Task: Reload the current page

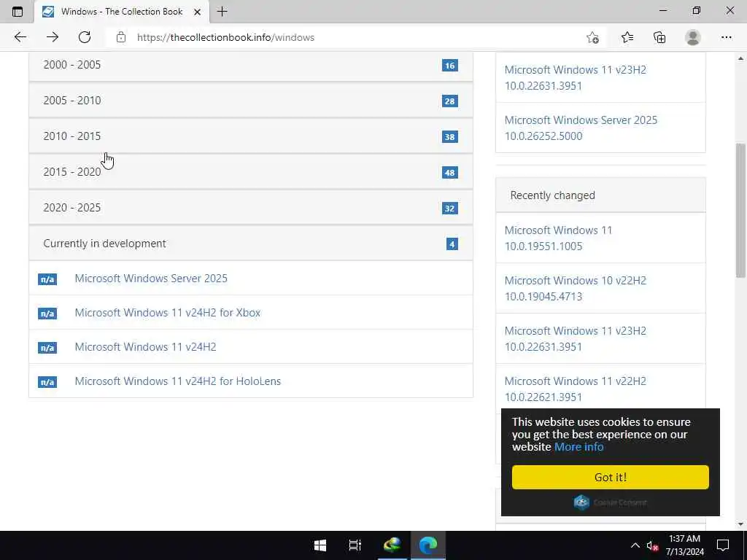Action: click(85, 37)
